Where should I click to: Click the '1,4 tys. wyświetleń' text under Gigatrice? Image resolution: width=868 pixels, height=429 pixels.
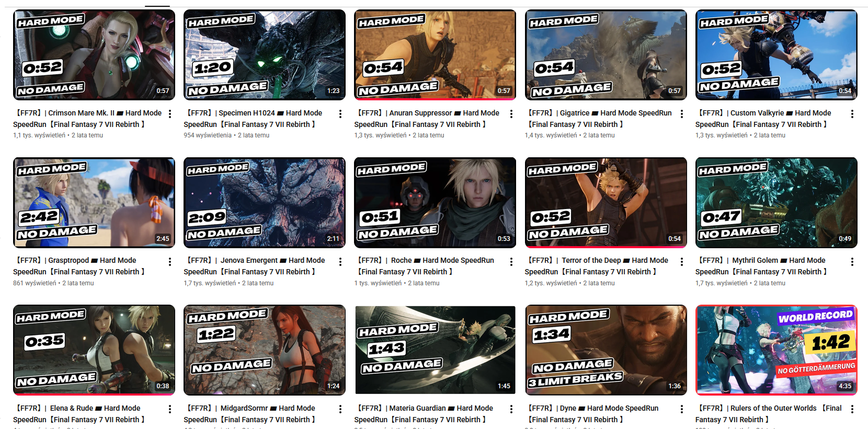(551, 135)
